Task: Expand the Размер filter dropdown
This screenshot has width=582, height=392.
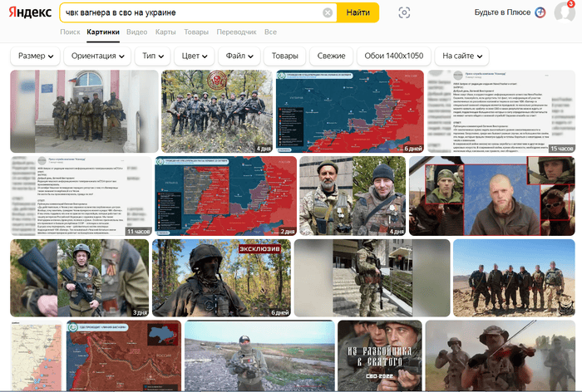Action: (37, 56)
